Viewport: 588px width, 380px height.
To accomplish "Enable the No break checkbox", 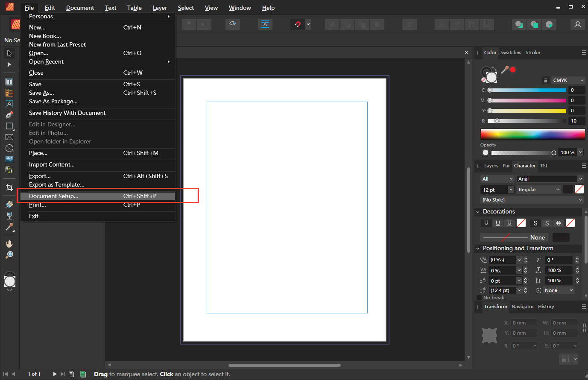I will click(479, 298).
